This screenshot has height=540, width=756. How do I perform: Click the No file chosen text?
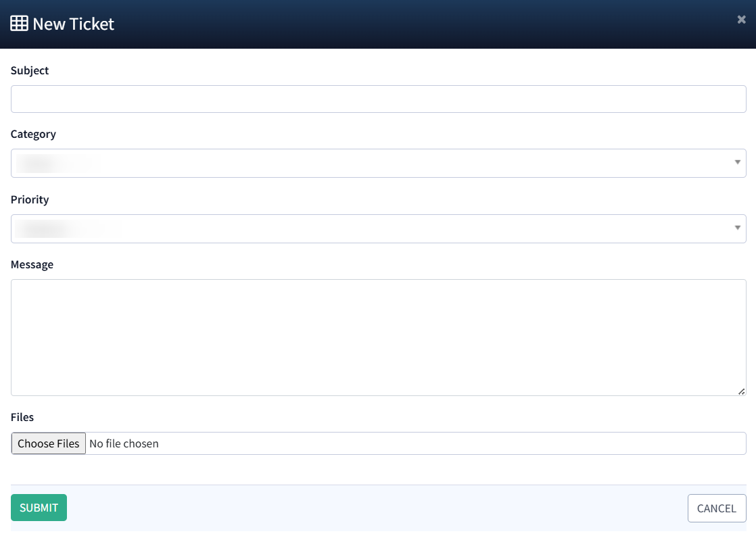[124, 443]
